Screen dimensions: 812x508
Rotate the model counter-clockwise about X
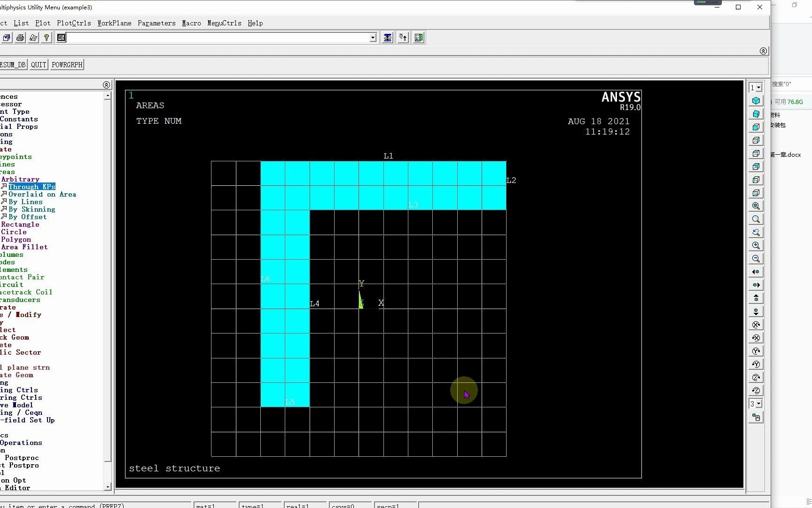756,338
